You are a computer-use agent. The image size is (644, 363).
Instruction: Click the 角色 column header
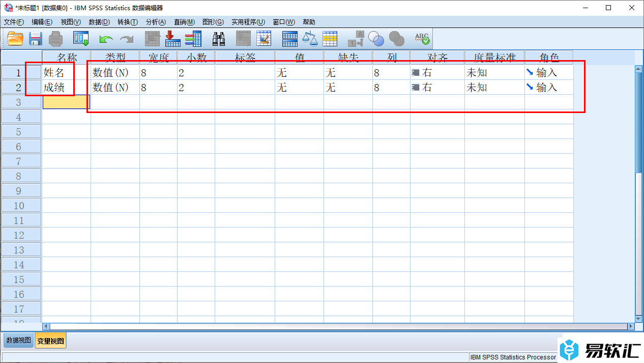pyautogui.click(x=549, y=58)
